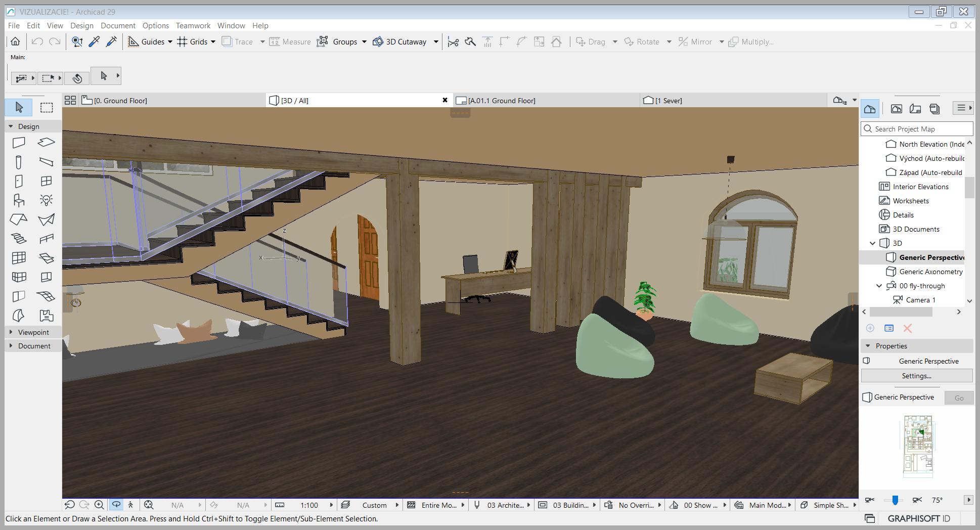Expand the Viewpoint toolbox section

click(x=33, y=332)
